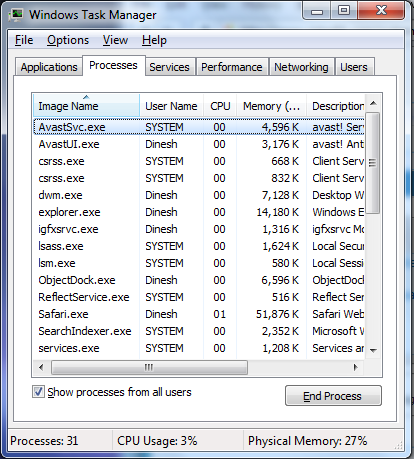
Task: Toggle Show processes from all users checkbox
Action: tap(38, 392)
